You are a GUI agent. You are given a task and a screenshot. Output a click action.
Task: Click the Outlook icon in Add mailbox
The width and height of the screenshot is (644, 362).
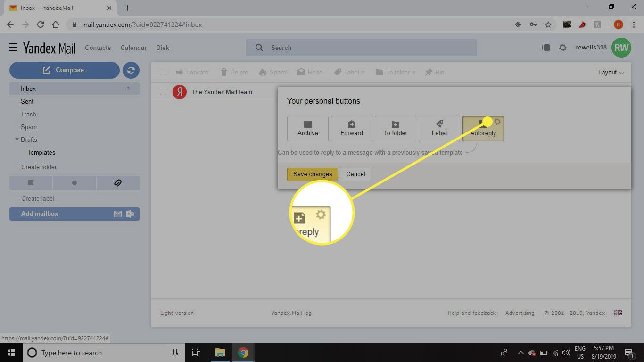(130, 214)
